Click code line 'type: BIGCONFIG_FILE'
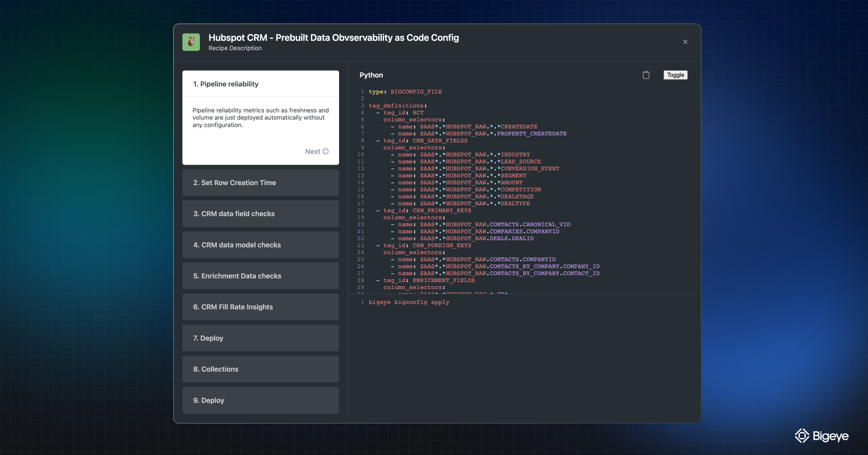 [x=405, y=92]
